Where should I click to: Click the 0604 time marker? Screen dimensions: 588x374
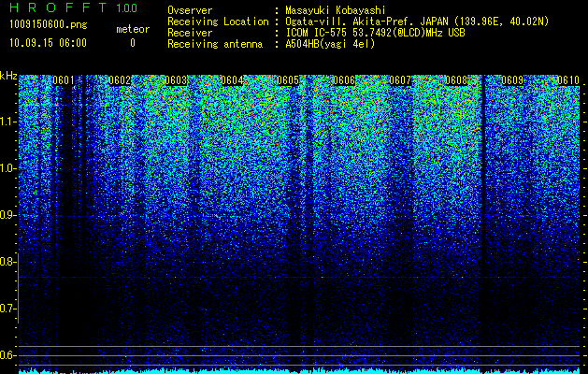(232, 80)
